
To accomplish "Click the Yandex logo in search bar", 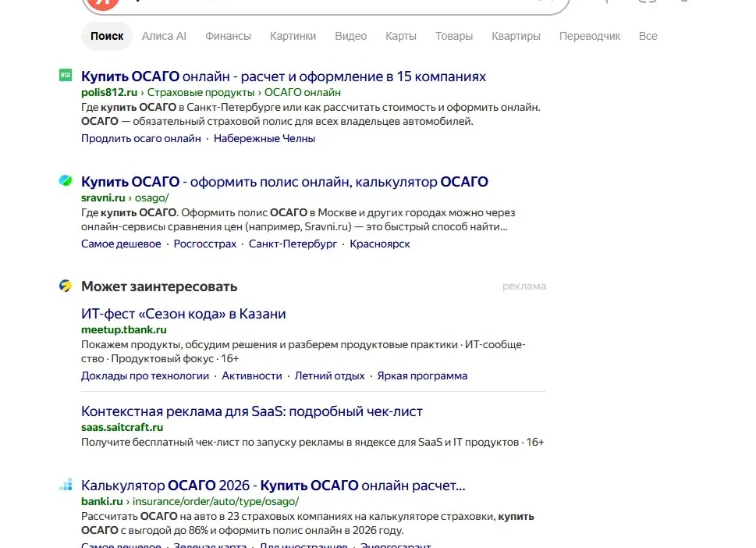I will click(x=103, y=4).
